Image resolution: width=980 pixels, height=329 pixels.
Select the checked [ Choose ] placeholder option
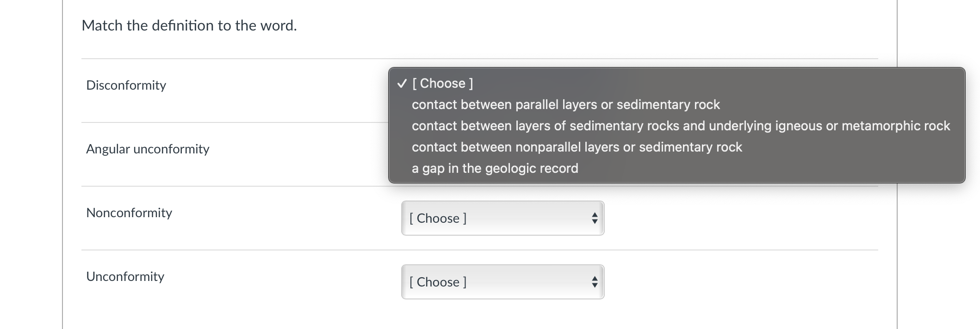click(x=442, y=84)
